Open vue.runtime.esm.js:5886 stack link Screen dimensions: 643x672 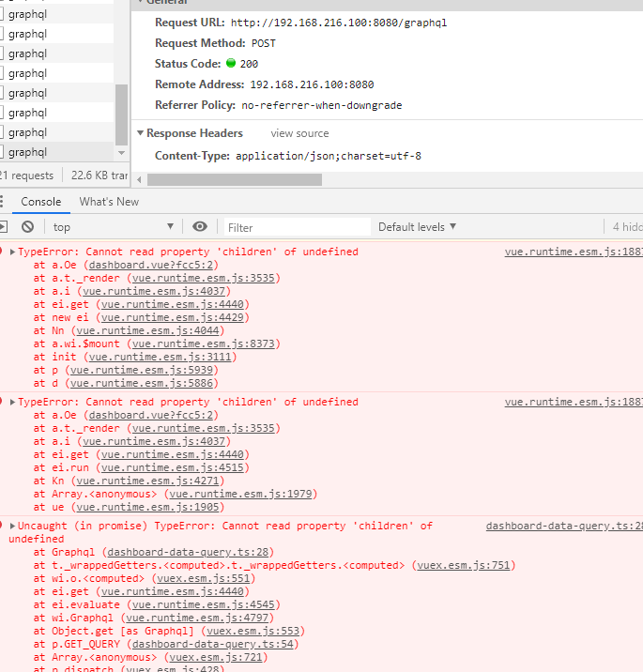142,383
